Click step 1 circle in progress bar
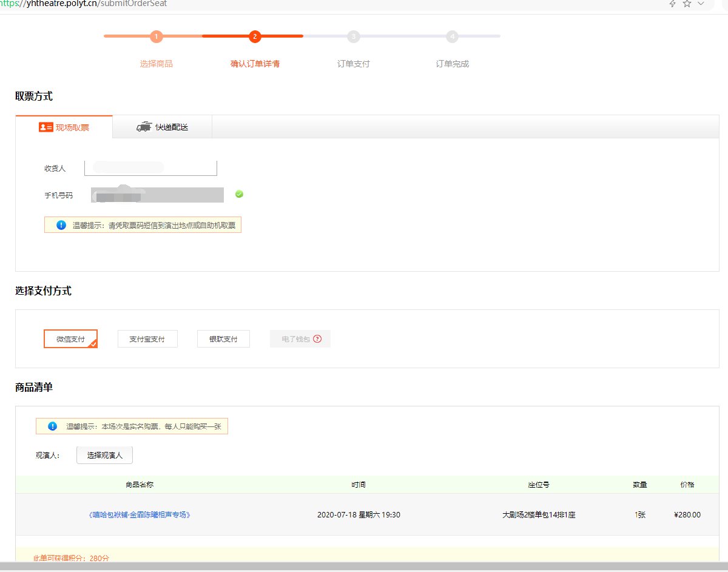The image size is (728, 572). click(x=156, y=36)
